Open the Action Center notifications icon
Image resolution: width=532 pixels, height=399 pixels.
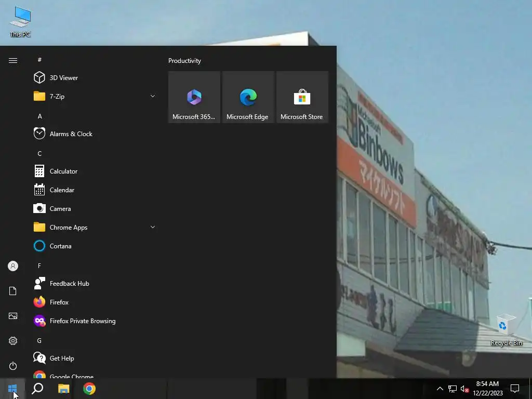coord(515,389)
